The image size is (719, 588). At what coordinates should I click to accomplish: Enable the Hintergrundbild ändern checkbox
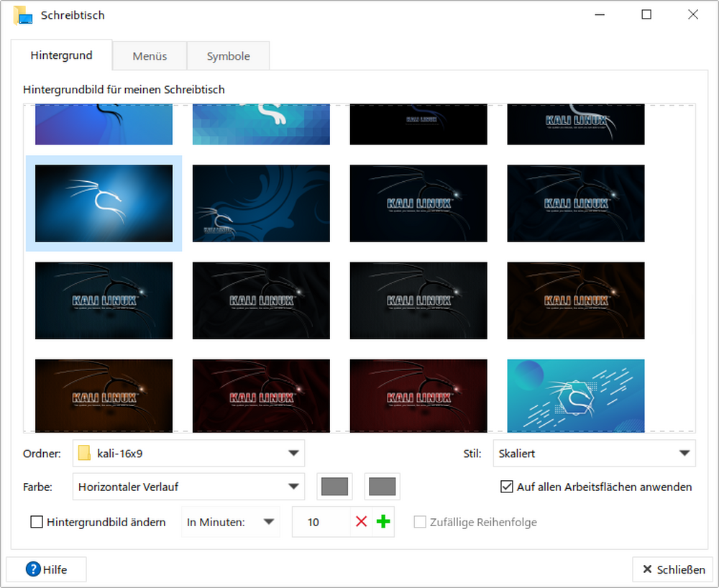point(37,522)
